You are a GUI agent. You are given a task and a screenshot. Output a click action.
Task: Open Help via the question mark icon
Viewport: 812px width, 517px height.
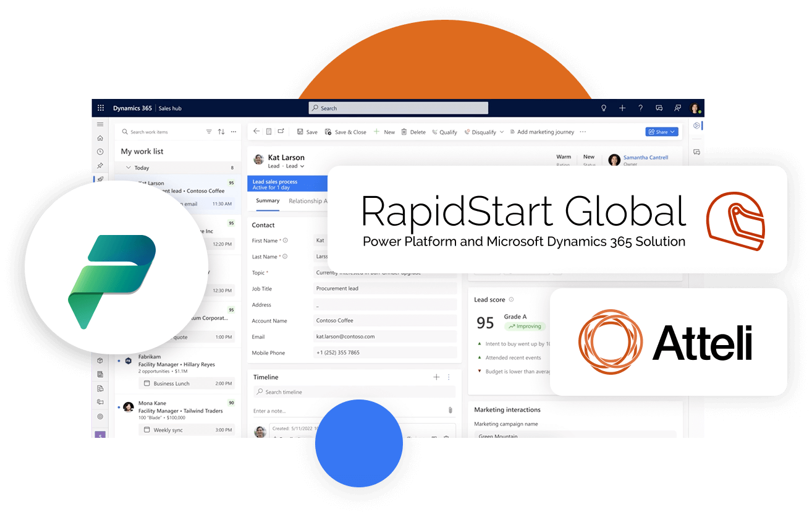[640, 108]
